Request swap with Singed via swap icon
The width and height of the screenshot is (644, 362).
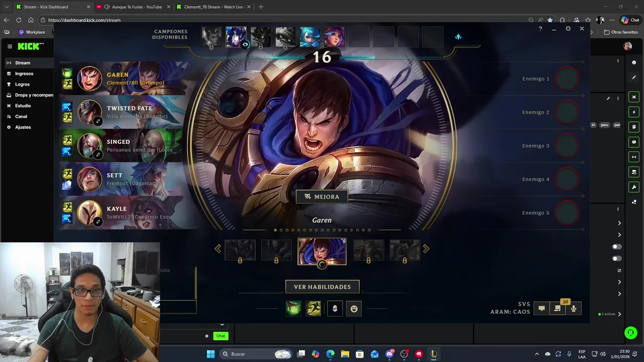point(98,154)
